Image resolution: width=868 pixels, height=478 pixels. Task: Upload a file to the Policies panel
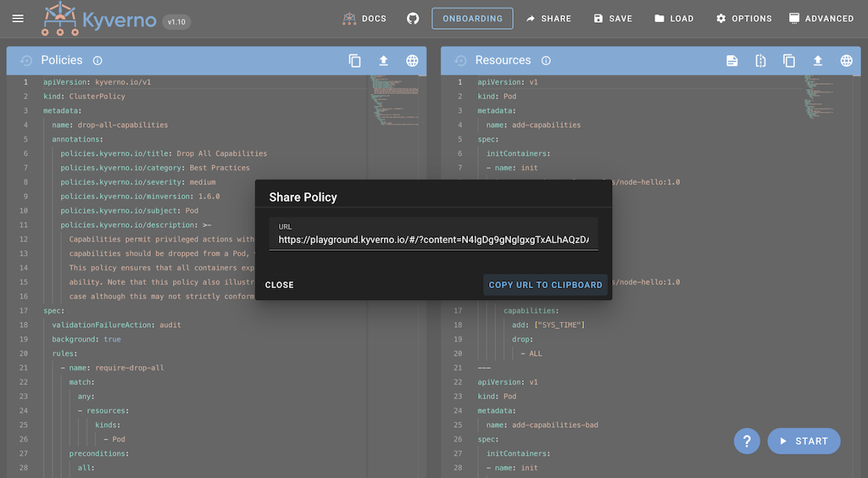coord(383,60)
